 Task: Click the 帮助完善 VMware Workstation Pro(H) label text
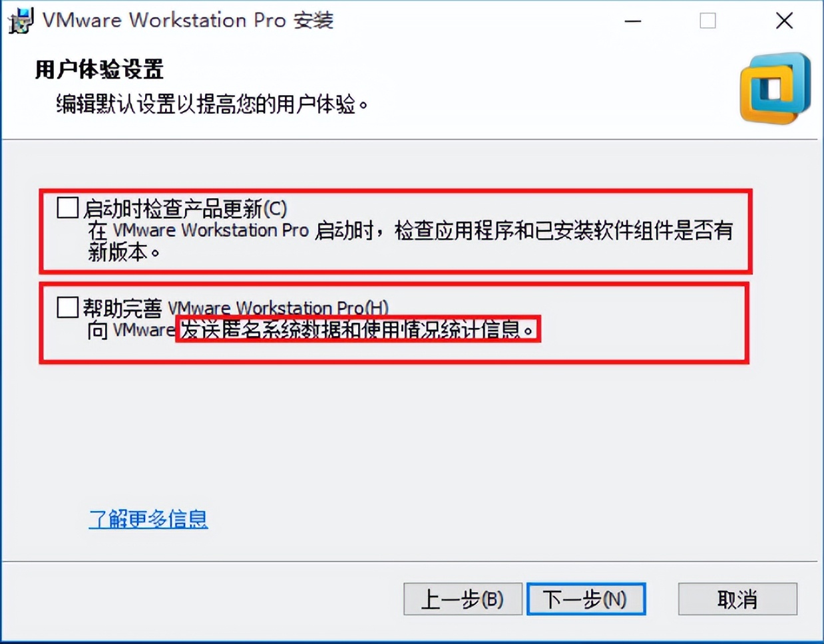click(236, 308)
